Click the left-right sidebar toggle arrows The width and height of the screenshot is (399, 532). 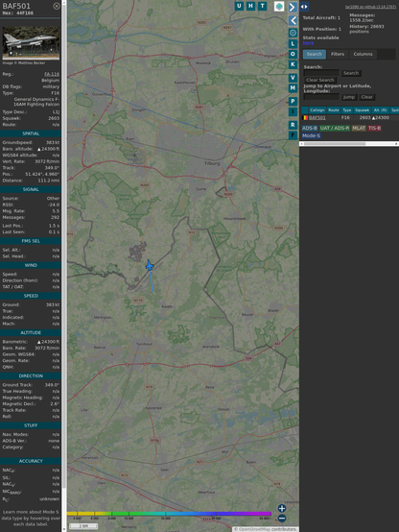[304, 7]
